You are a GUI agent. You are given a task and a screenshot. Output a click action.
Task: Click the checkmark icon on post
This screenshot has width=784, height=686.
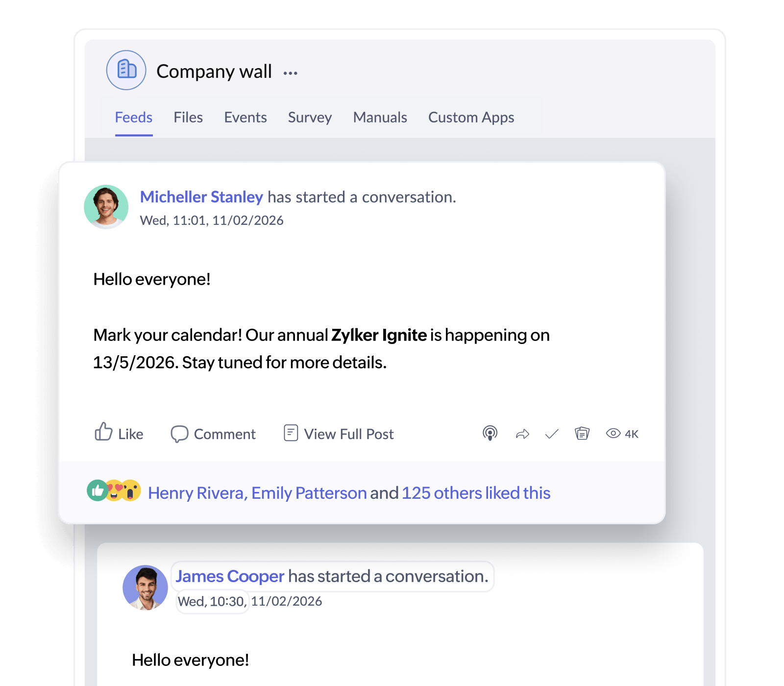(552, 434)
